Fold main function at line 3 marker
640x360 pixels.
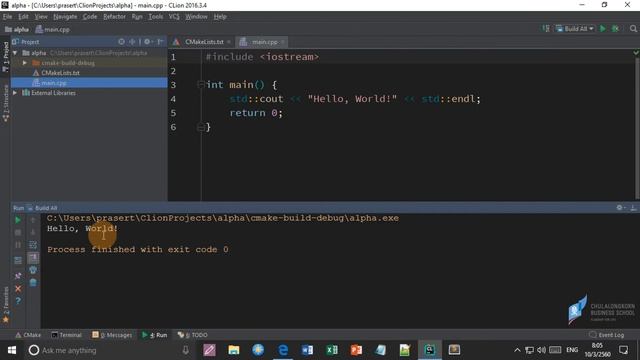tap(200, 84)
